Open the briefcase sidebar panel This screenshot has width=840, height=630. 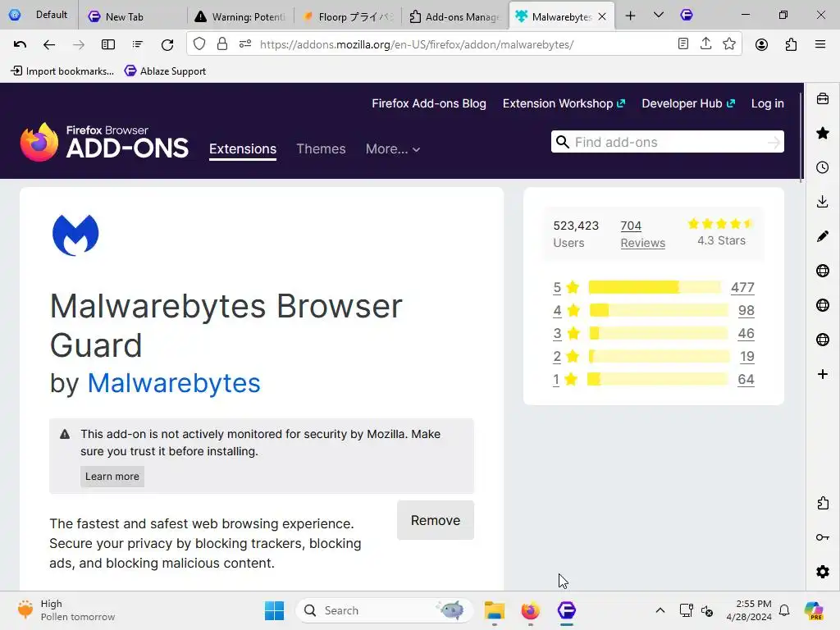[823, 98]
